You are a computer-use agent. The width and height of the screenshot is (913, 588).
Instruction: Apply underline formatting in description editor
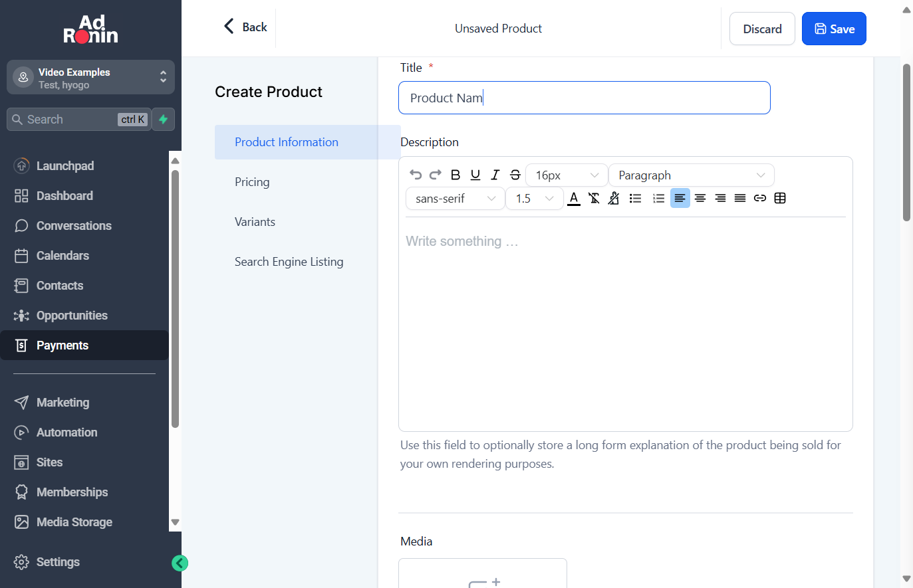475,175
